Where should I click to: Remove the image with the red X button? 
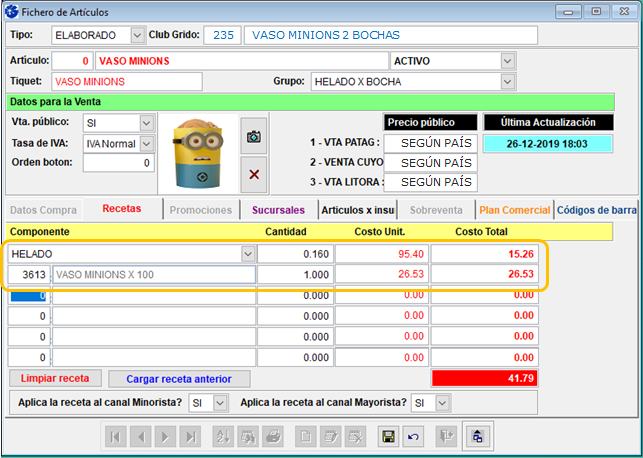click(254, 174)
